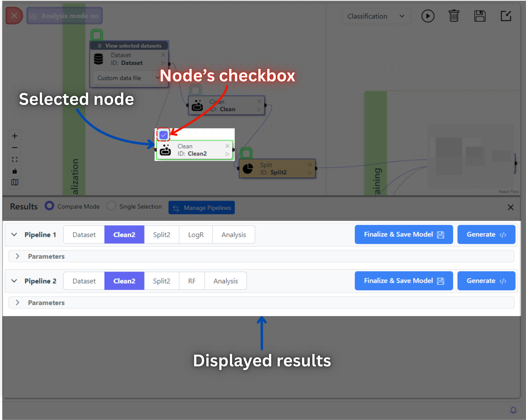Click the fit view icon
Viewport: 526px width, 420px height.
15,159
